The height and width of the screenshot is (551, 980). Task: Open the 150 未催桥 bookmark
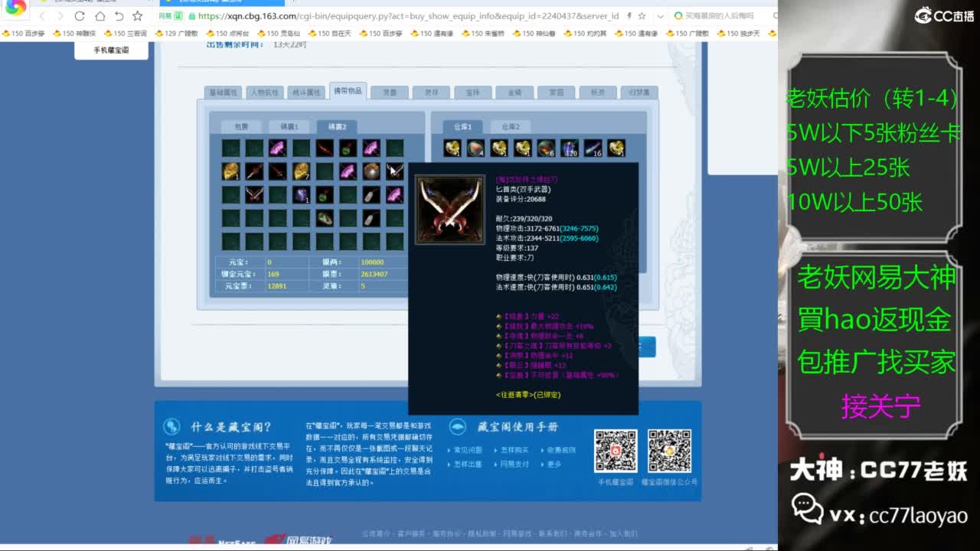(x=483, y=34)
